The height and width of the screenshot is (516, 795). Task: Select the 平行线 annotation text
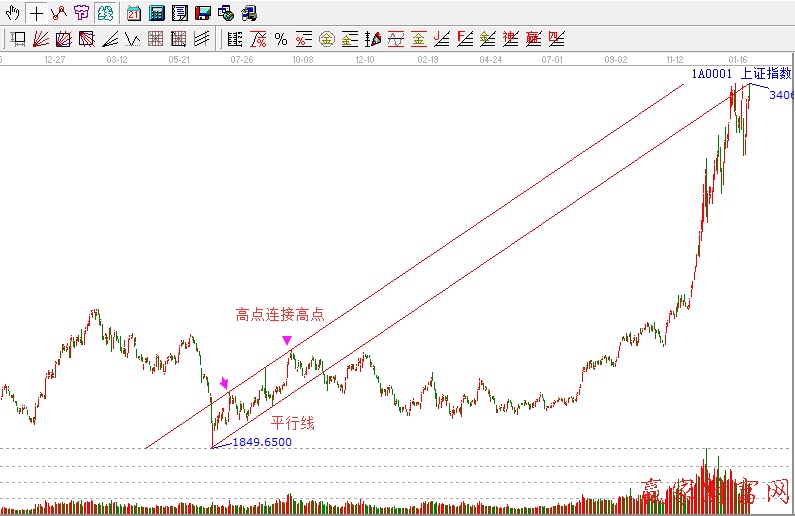293,423
